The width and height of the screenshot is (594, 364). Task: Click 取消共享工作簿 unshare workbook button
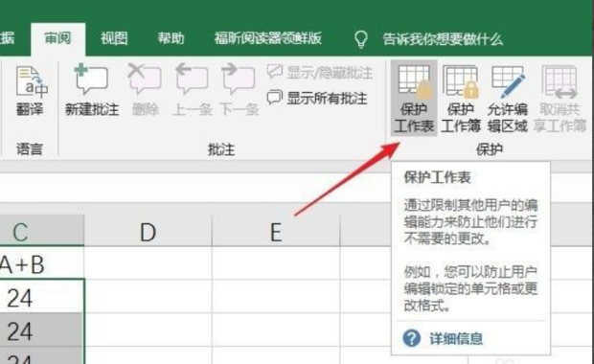tap(560, 98)
